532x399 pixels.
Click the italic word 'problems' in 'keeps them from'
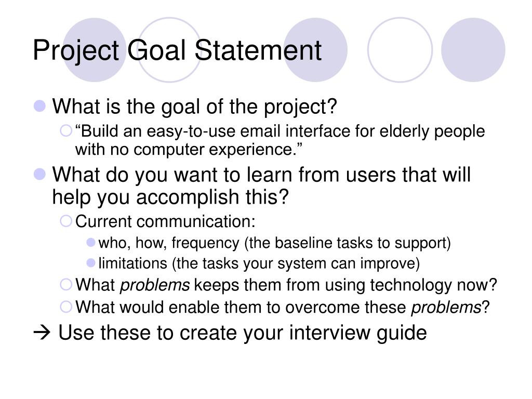155,285
